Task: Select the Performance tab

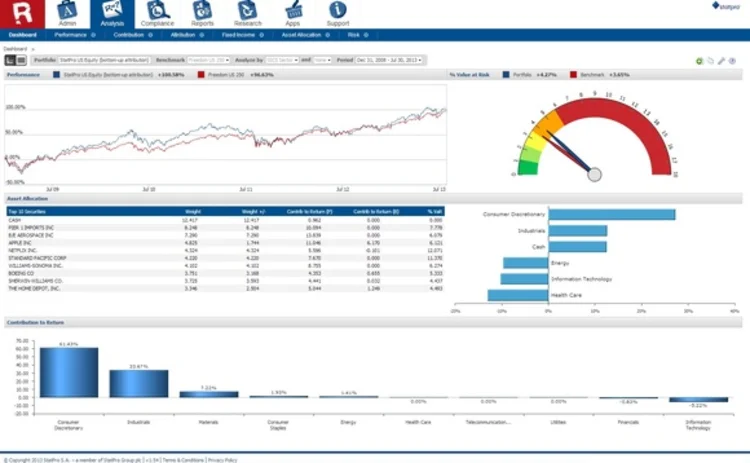Action: point(70,35)
